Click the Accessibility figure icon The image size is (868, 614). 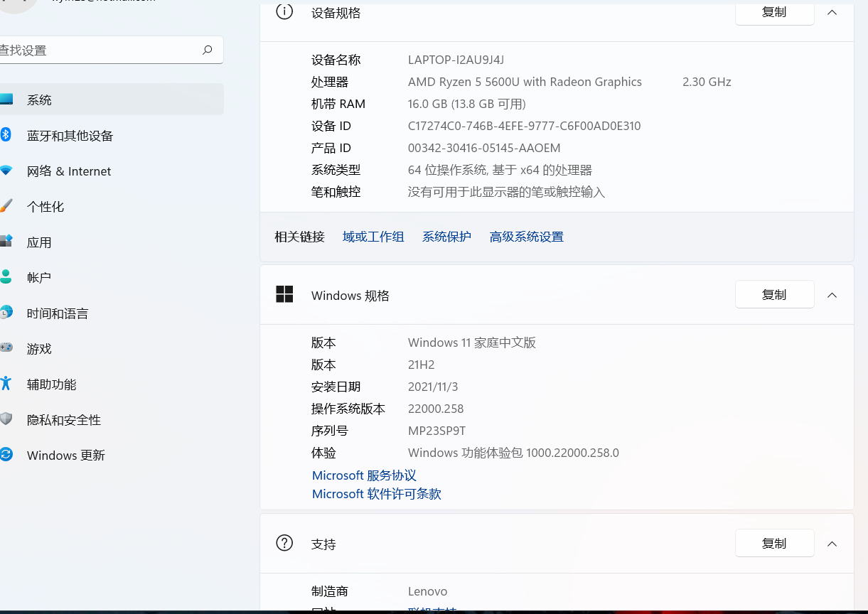click(x=6, y=383)
